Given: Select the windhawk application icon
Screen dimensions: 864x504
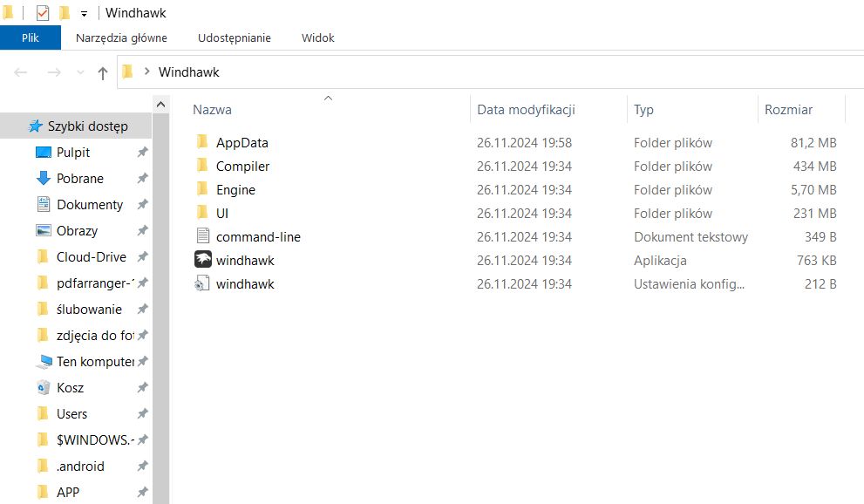Looking at the screenshot, I should click(x=203, y=260).
